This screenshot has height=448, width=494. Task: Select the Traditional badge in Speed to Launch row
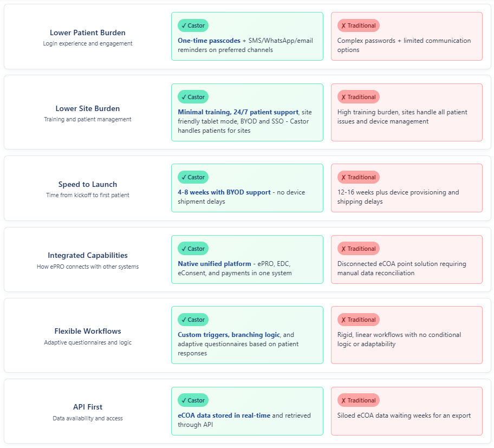coord(358,177)
